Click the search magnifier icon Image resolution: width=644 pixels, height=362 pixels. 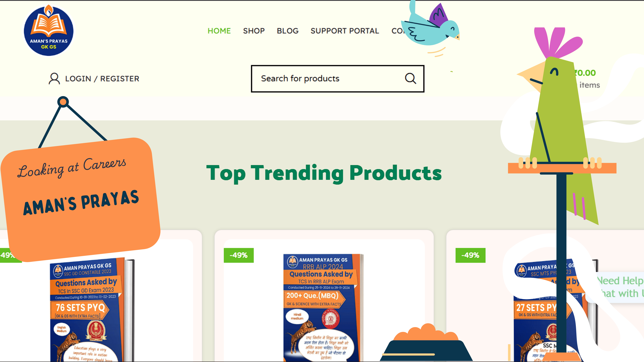coord(410,78)
